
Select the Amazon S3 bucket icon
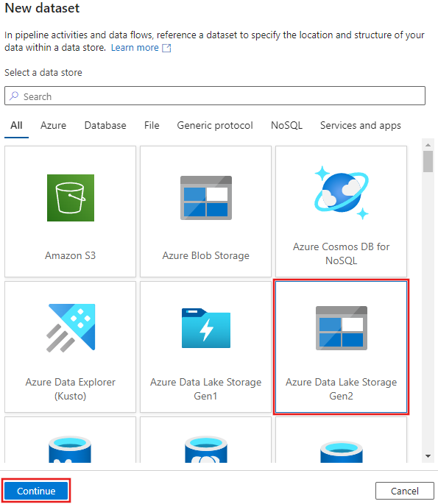pos(71,198)
